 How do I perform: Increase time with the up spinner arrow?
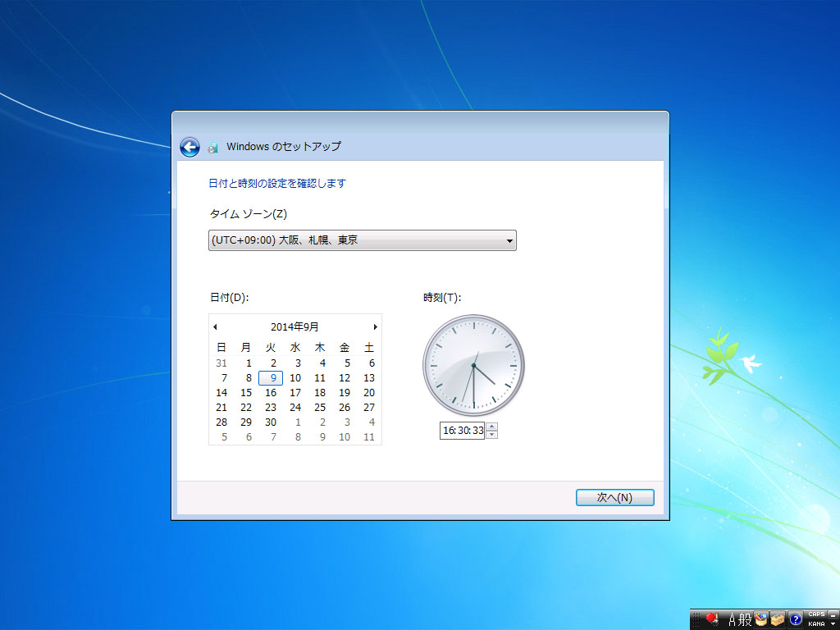point(491,426)
